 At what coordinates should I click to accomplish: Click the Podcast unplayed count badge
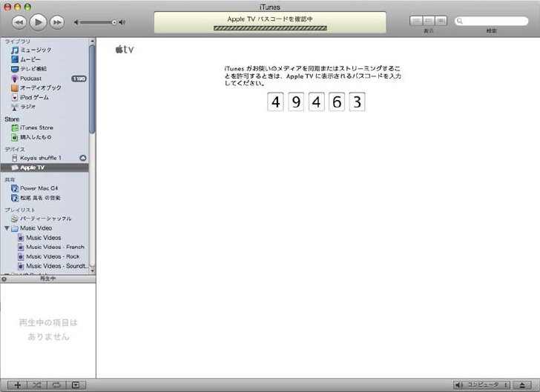[x=79, y=79]
